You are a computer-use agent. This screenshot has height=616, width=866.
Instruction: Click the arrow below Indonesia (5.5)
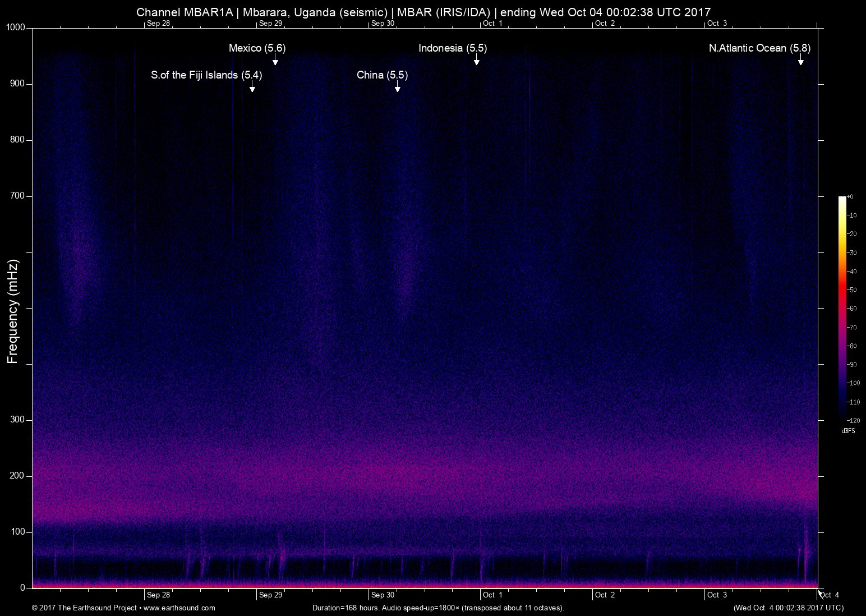476,61
